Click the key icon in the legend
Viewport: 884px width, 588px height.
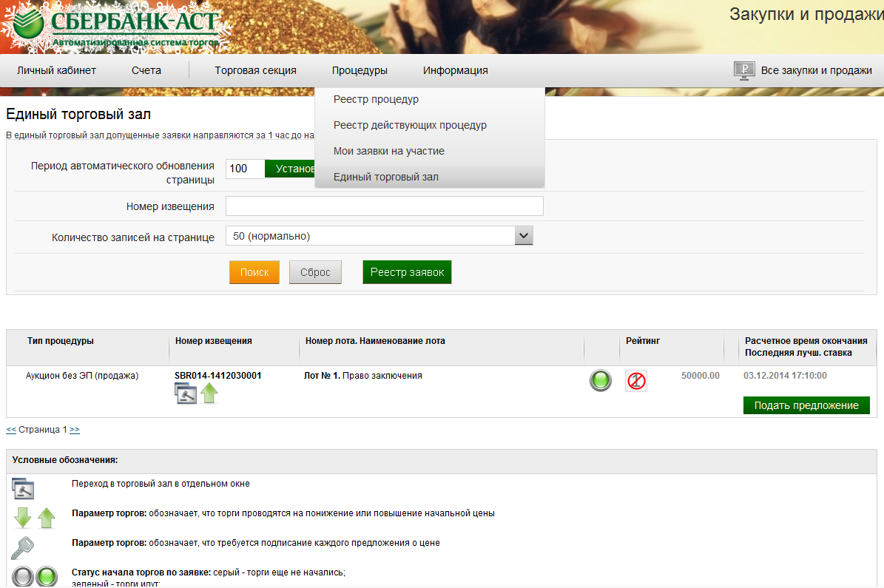click(x=23, y=547)
